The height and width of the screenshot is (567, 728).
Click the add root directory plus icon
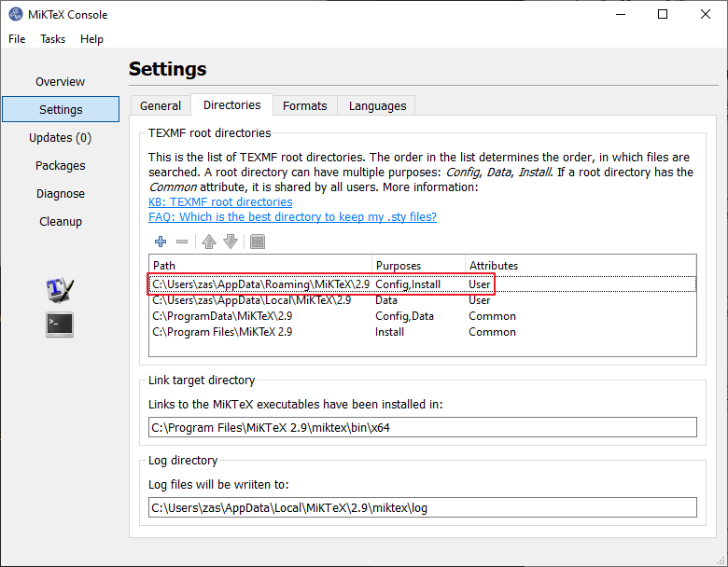(161, 242)
